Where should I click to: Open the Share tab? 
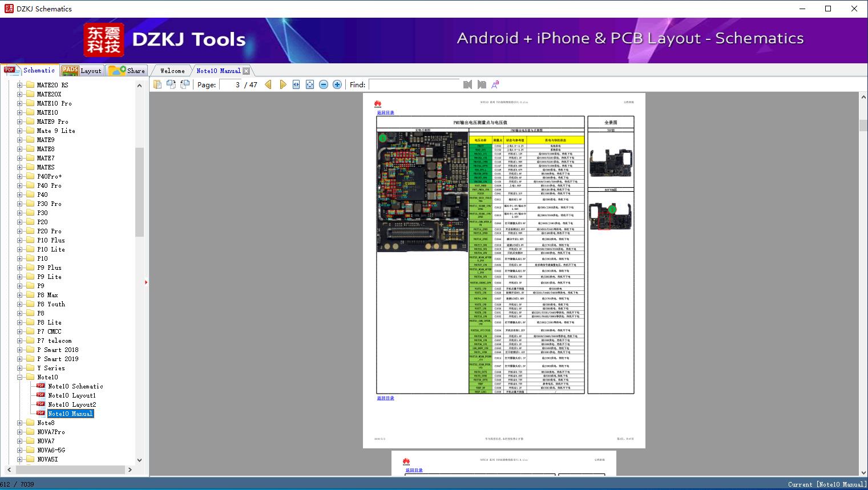click(x=127, y=71)
